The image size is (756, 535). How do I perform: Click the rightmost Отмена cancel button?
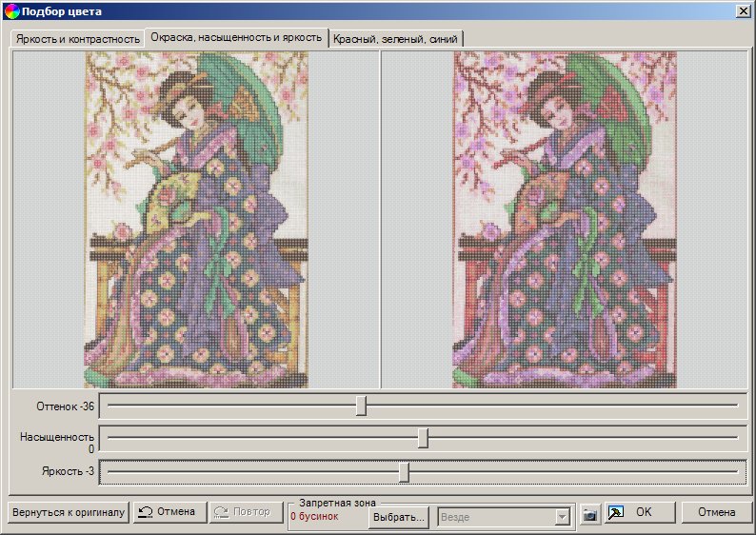(716, 512)
